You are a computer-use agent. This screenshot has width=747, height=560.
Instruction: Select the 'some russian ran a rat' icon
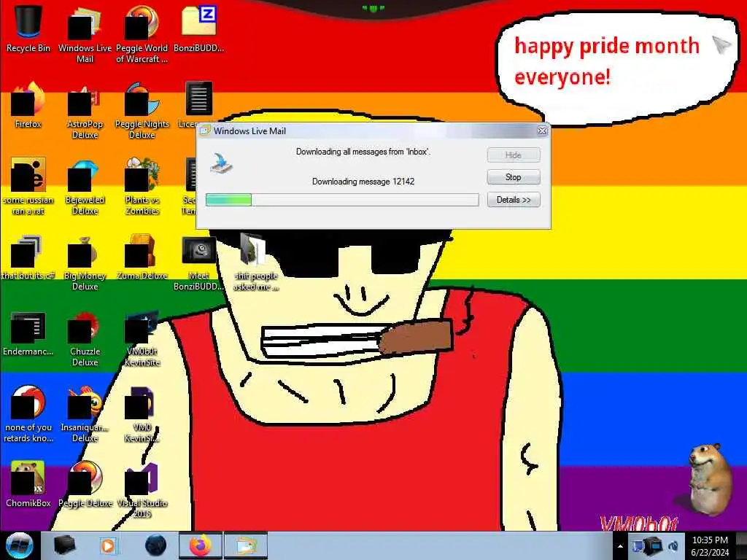click(x=28, y=187)
